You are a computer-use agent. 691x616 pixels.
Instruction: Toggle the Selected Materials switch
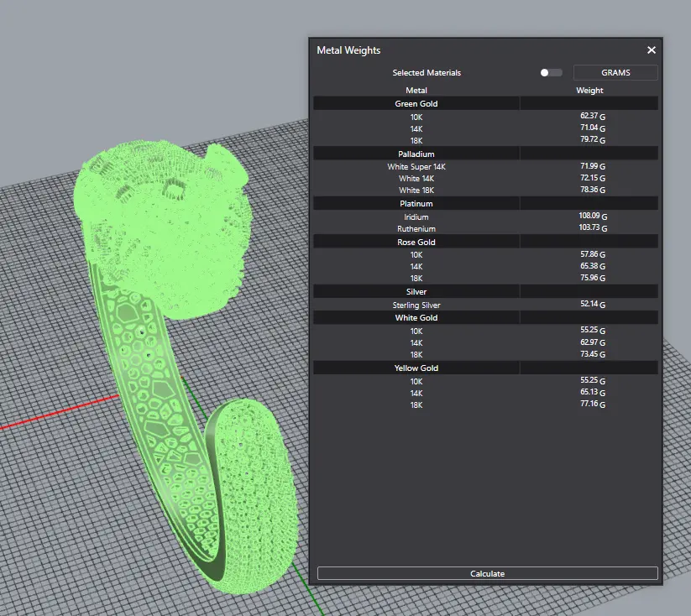(551, 73)
